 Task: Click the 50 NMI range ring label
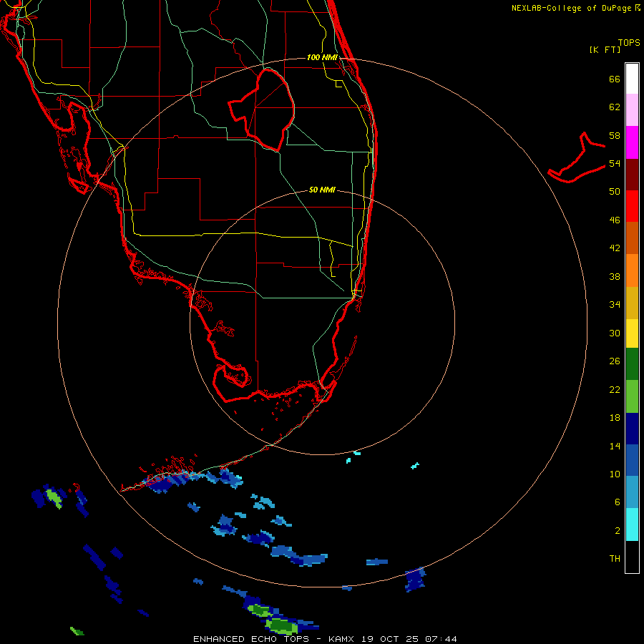click(x=322, y=190)
